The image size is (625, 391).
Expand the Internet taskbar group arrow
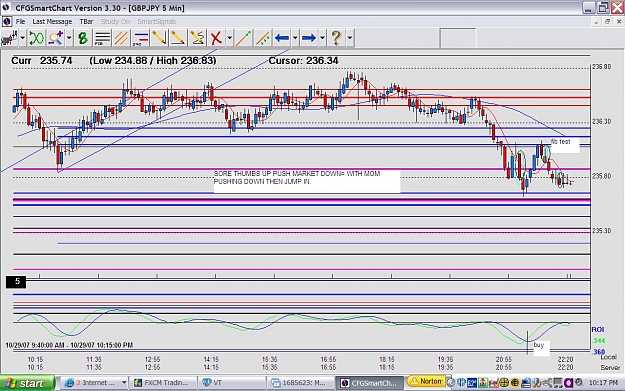(124, 383)
